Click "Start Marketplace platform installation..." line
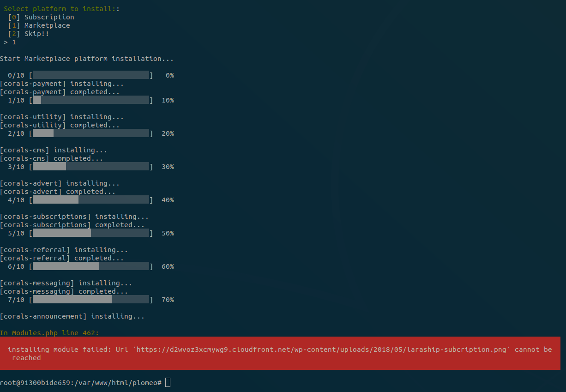The height and width of the screenshot is (392, 566). click(x=87, y=59)
